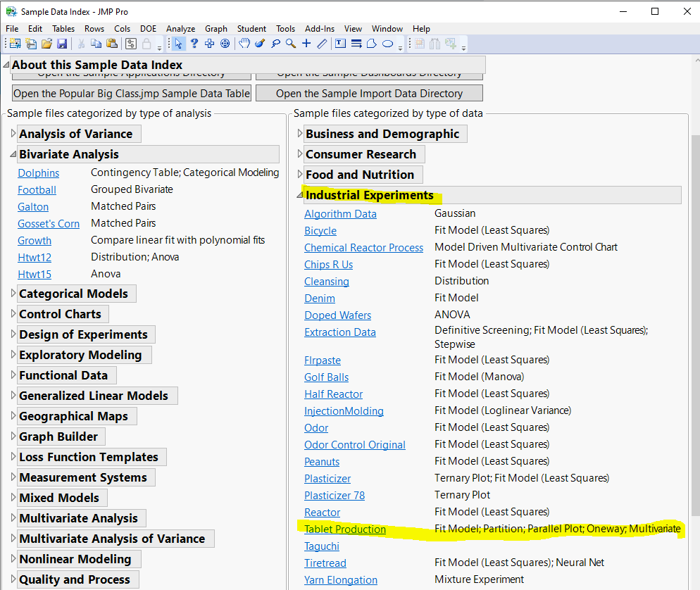Expand the Generalized Linear Models section

tap(13, 395)
